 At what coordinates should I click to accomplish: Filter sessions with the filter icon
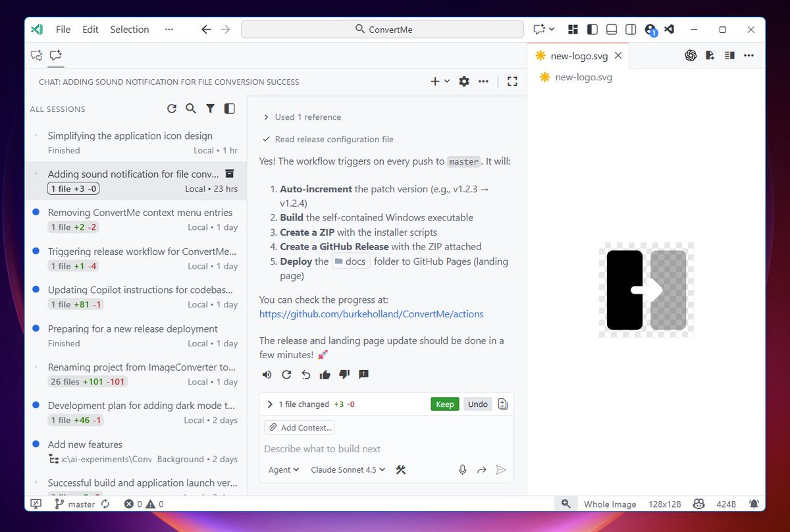pyautogui.click(x=210, y=109)
